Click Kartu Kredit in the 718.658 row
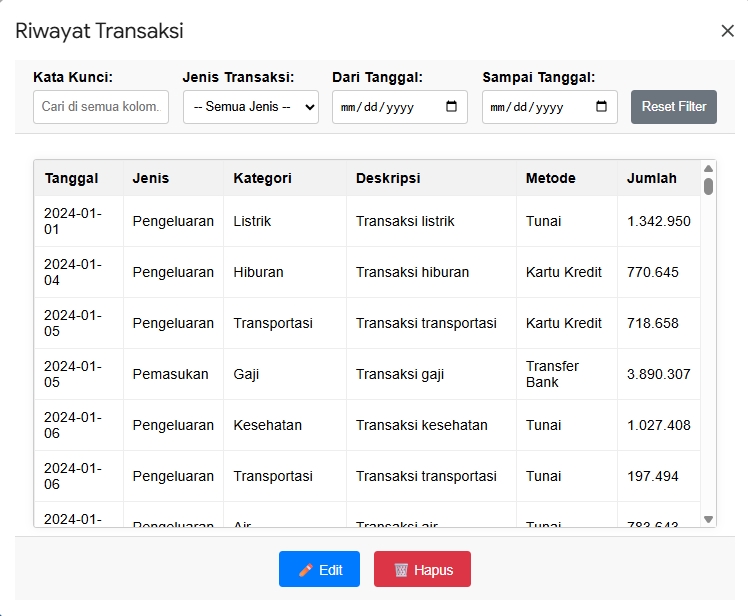This screenshot has width=748, height=616. point(567,323)
